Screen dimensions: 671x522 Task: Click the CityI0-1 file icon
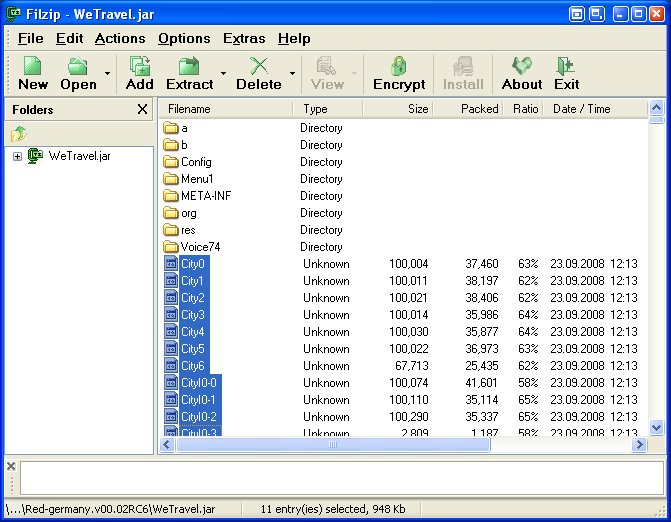coord(171,400)
